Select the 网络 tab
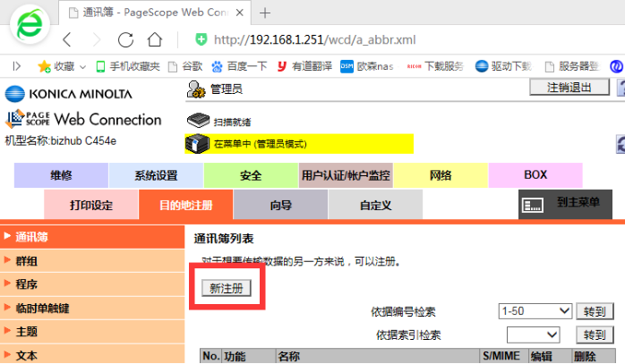Viewport: 625px width, 364px height. point(440,175)
